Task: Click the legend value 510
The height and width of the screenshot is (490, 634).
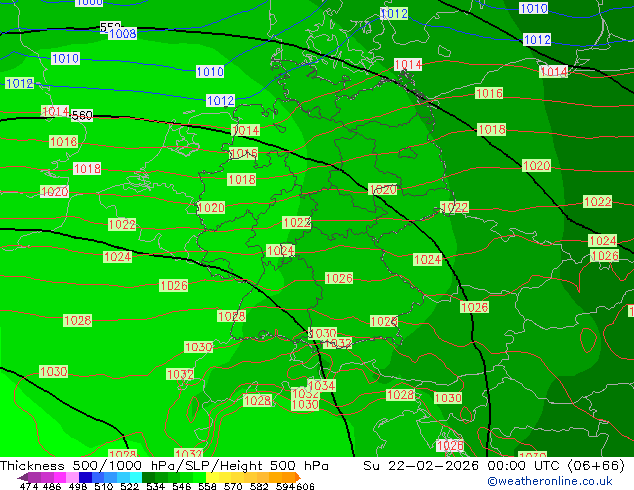Action: (x=104, y=486)
